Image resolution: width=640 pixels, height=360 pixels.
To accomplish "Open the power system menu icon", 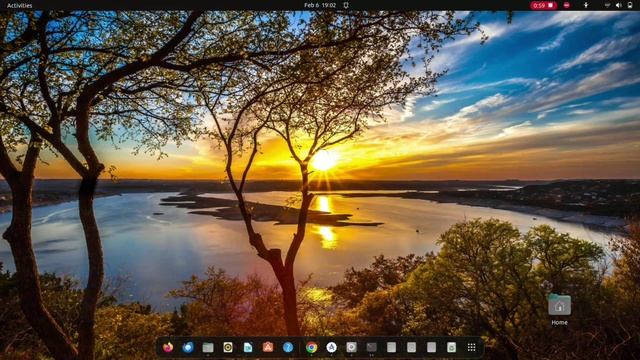I will [x=630, y=5].
